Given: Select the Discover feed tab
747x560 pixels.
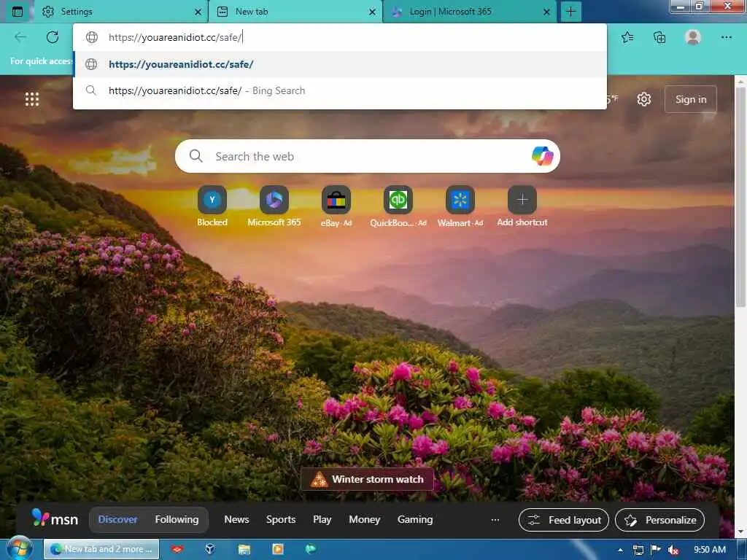Looking at the screenshot, I should (x=117, y=519).
